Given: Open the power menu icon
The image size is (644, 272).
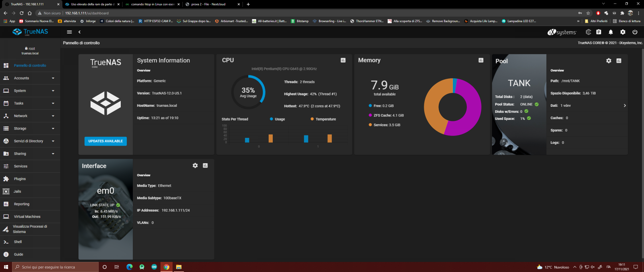Looking at the screenshot, I should (635, 32).
